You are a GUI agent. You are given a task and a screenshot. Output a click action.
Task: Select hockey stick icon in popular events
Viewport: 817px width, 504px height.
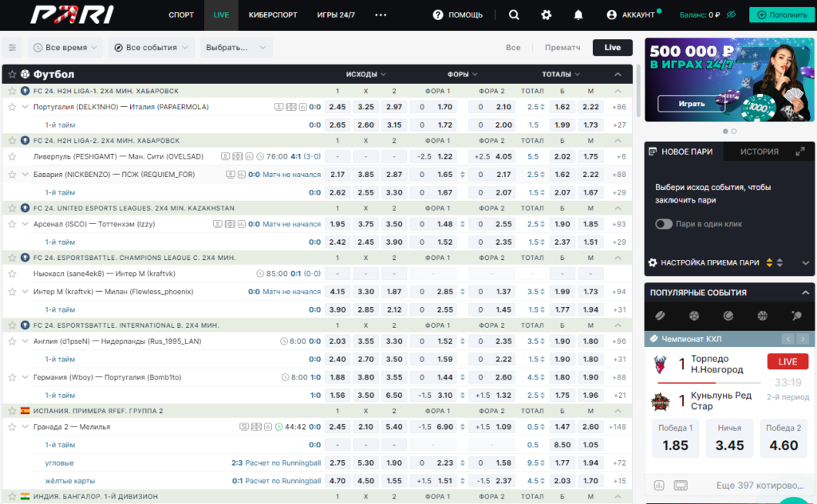coord(660,316)
